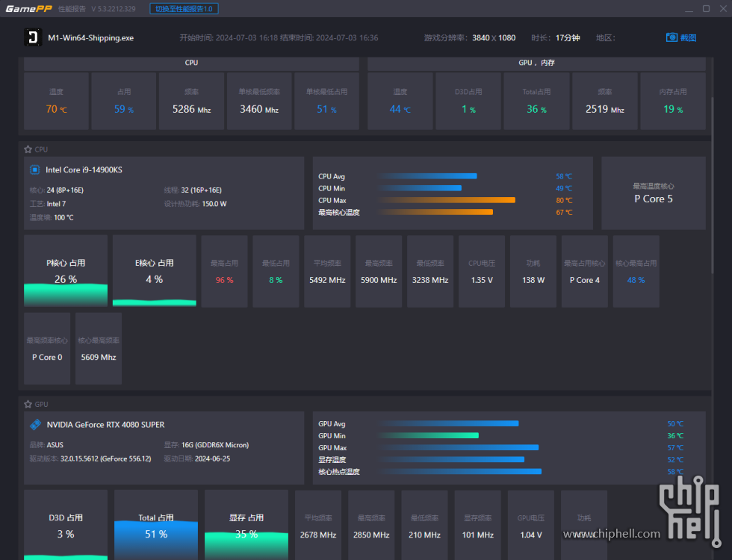Screen dimensions: 732x560
Task: Click the GPU brand ASUS text
Action: 55,445
